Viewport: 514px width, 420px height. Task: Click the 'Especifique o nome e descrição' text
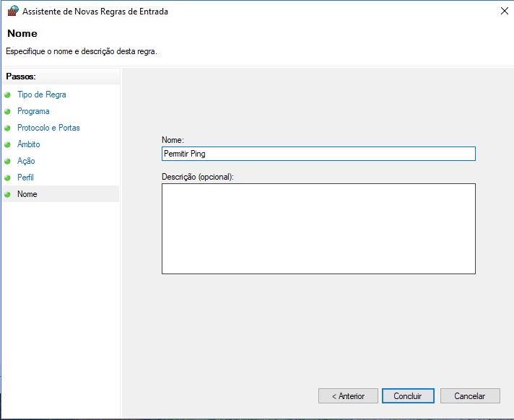coord(82,51)
